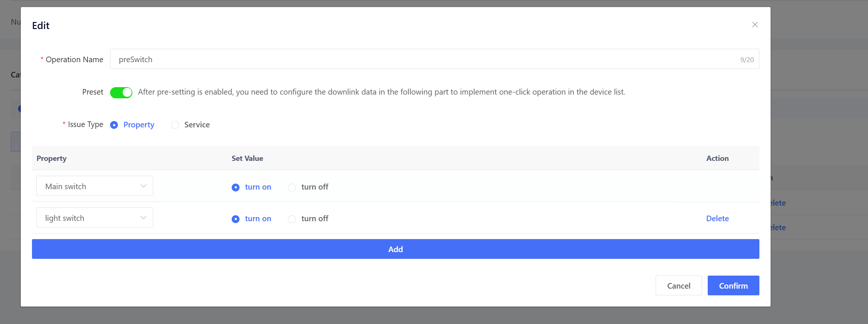Screen dimensions: 868x324
Task: Set light switch to turn on
Action: (236, 219)
